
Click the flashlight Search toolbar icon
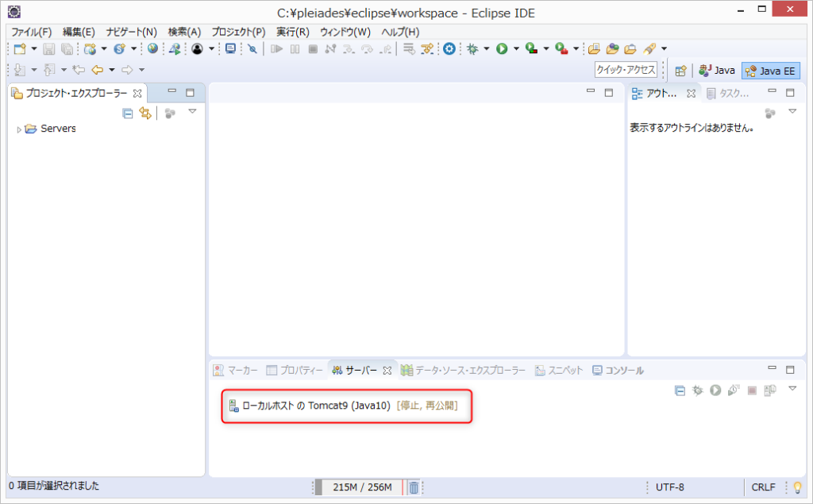(x=649, y=48)
